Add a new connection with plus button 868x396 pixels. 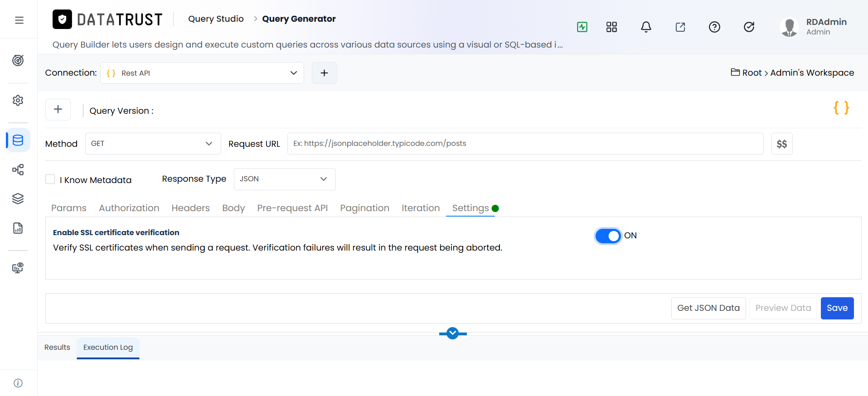(325, 73)
